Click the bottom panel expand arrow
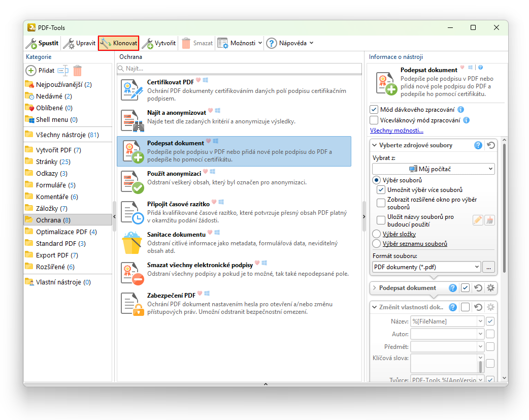 [266, 384]
